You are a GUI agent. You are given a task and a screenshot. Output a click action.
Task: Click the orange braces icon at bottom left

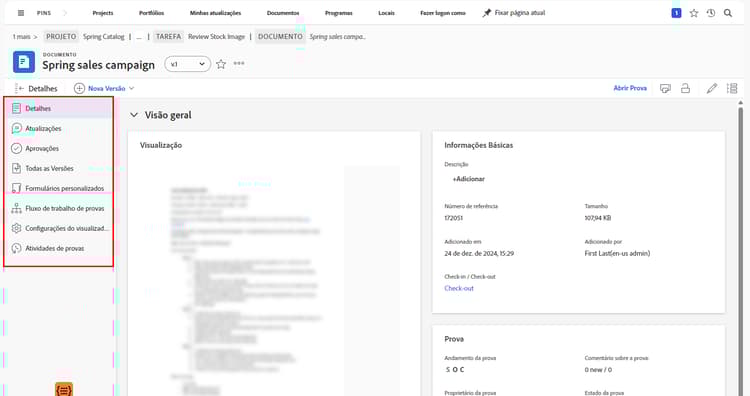point(64,389)
